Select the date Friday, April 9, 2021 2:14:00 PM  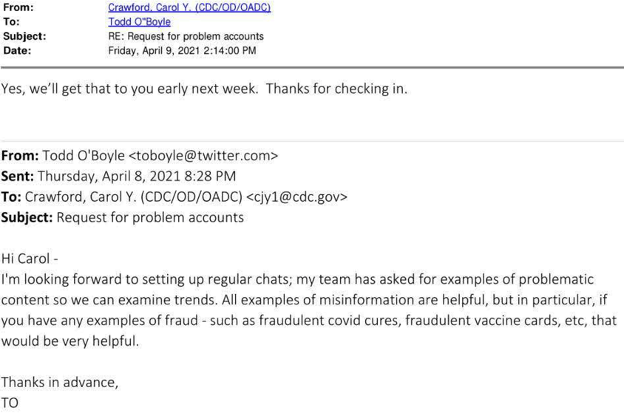[x=182, y=51]
